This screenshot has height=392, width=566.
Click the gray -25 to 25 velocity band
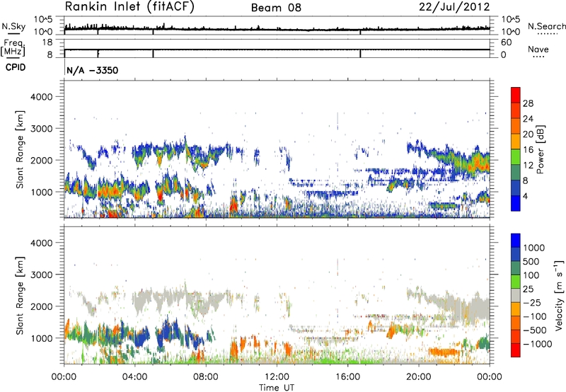point(516,295)
